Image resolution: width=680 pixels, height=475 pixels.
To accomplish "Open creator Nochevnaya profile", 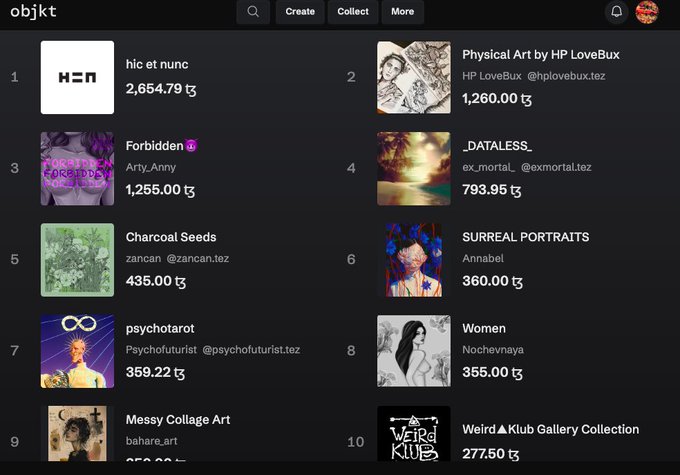I will tap(493, 350).
